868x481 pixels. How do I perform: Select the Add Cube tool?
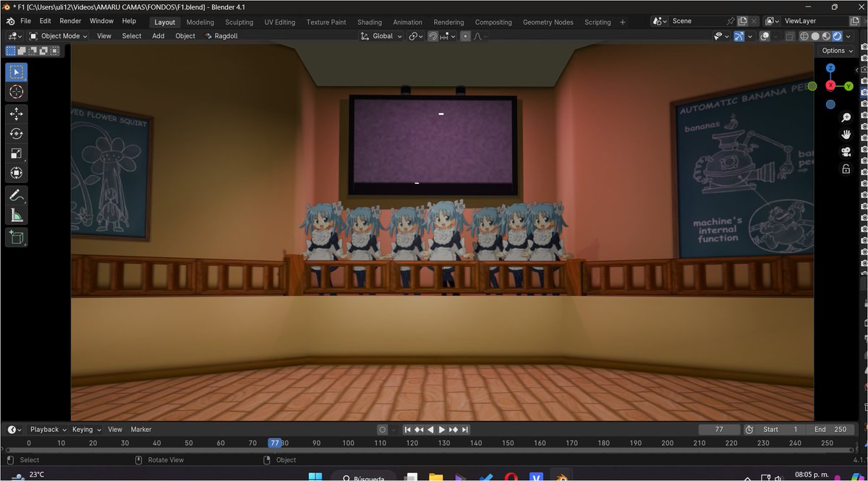pos(16,237)
